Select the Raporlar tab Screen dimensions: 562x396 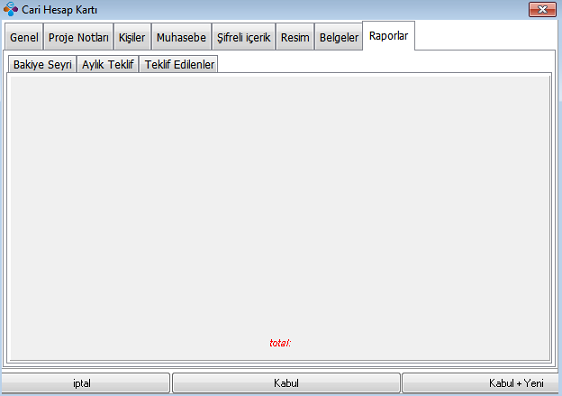click(389, 36)
